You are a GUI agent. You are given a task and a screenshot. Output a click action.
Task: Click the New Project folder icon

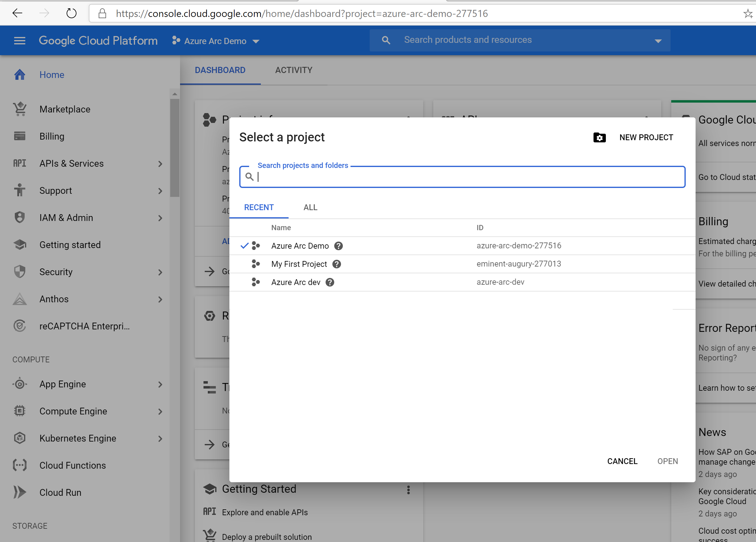click(599, 137)
